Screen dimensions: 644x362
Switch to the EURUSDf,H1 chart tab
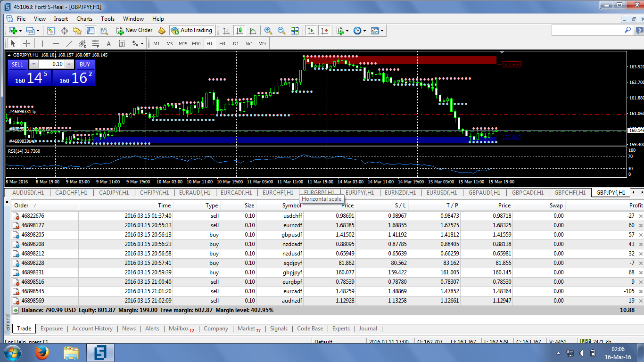(x=442, y=193)
